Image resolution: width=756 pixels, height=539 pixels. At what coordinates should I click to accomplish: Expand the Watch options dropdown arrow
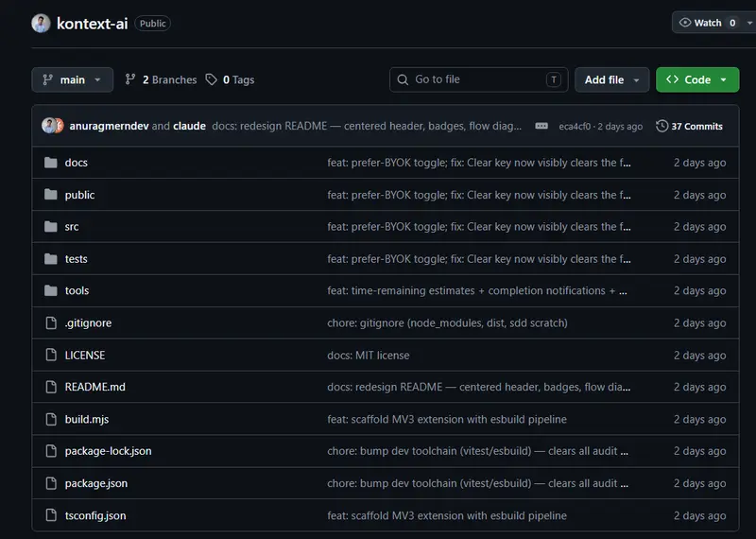749,23
